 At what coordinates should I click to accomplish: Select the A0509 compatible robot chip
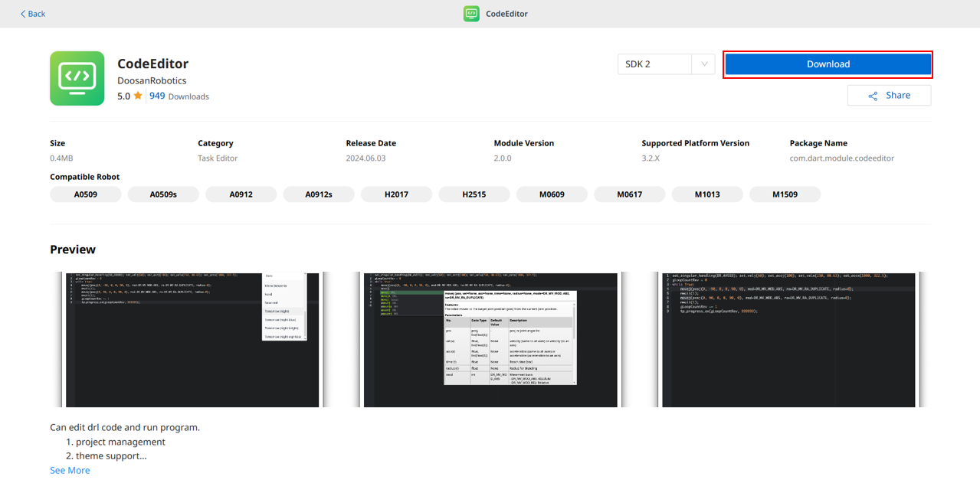pyautogui.click(x=86, y=194)
